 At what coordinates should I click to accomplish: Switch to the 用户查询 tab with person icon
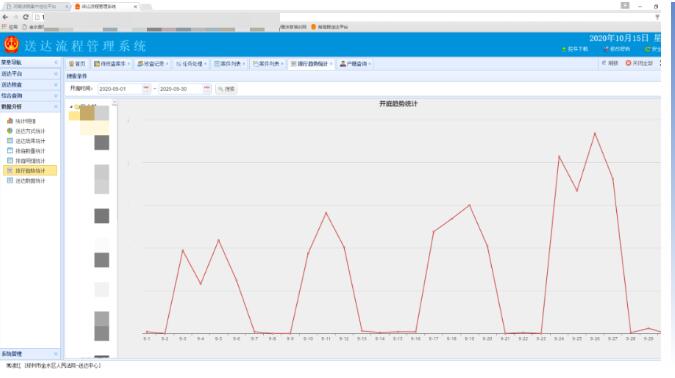click(356, 64)
